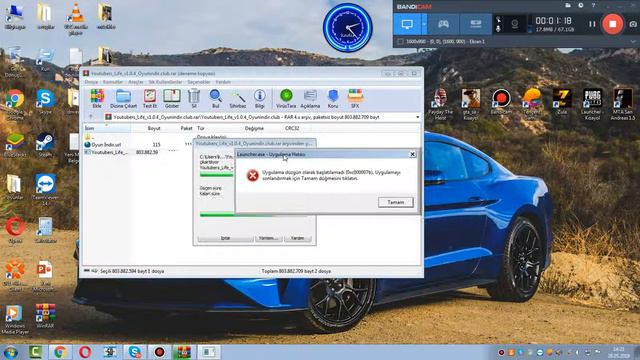Image resolution: width=640 pixels, height=360 pixels.
Task: Click the VirüsTara virus scan icon
Action: tap(286, 99)
